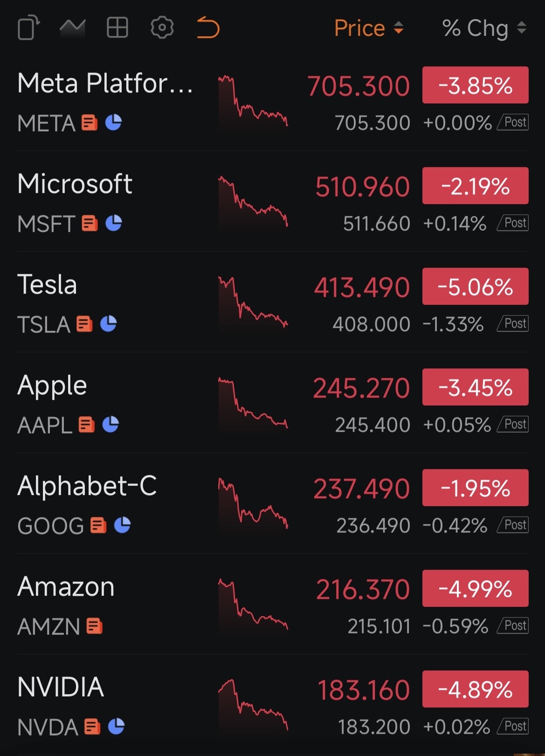Open the TSLA news note icon

(84, 324)
